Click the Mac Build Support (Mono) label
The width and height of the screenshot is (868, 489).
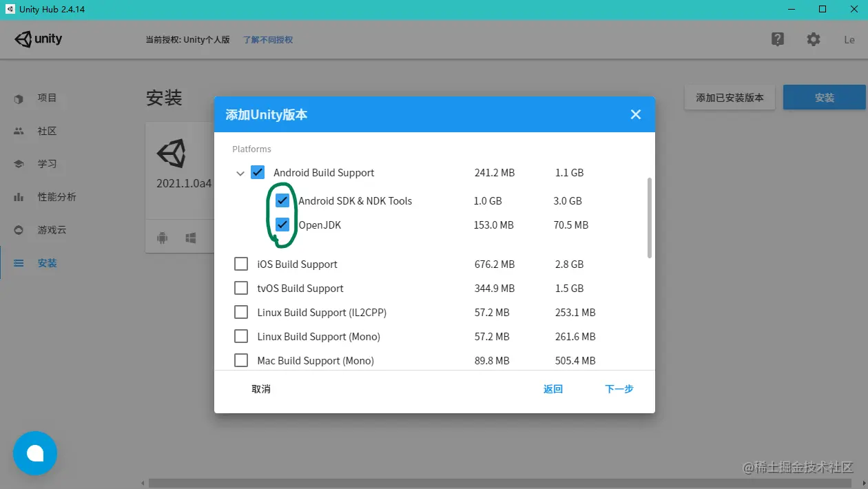tap(316, 361)
